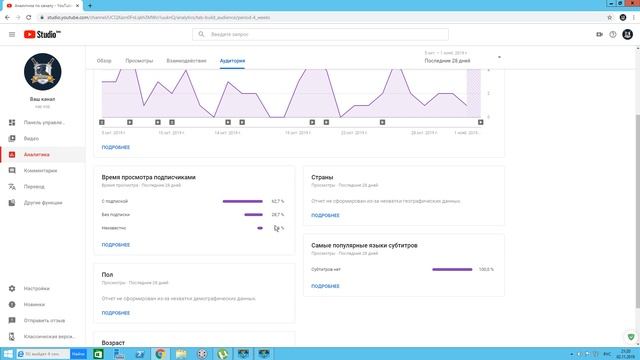The height and width of the screenshot is (360, 640).
Task: Click ПОДРОБНЕЕ in the subtitles languages card
Action: coord(325,287)
